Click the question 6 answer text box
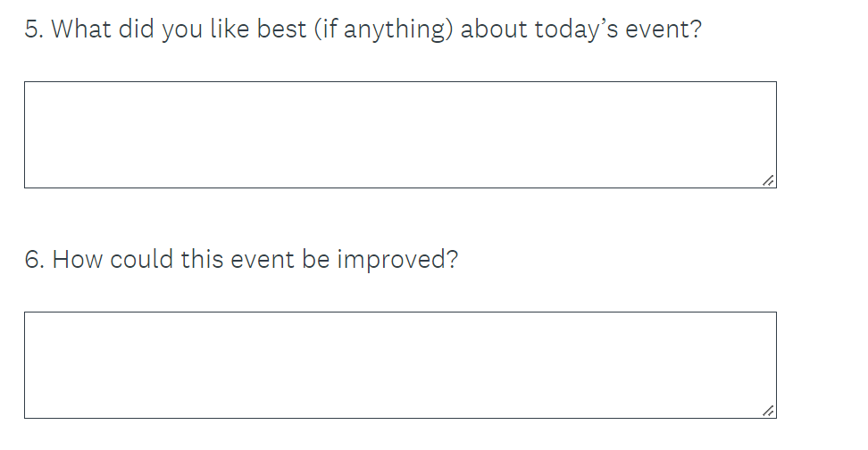Screen dimensions: 868x450 (399, 365)
